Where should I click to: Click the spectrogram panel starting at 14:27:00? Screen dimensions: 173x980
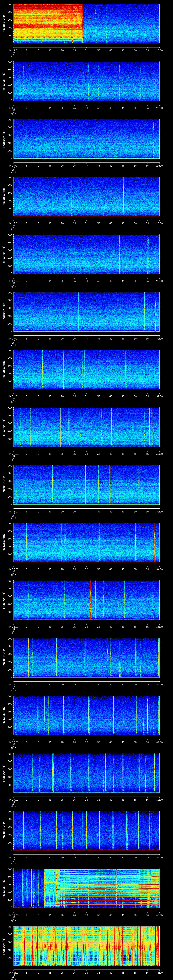point(86,197)
